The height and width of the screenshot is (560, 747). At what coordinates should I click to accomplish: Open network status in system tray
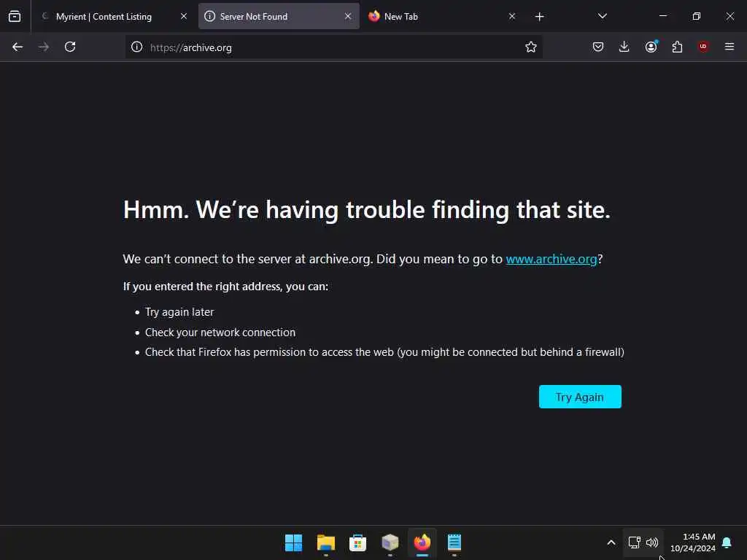(x=634, y=542)
